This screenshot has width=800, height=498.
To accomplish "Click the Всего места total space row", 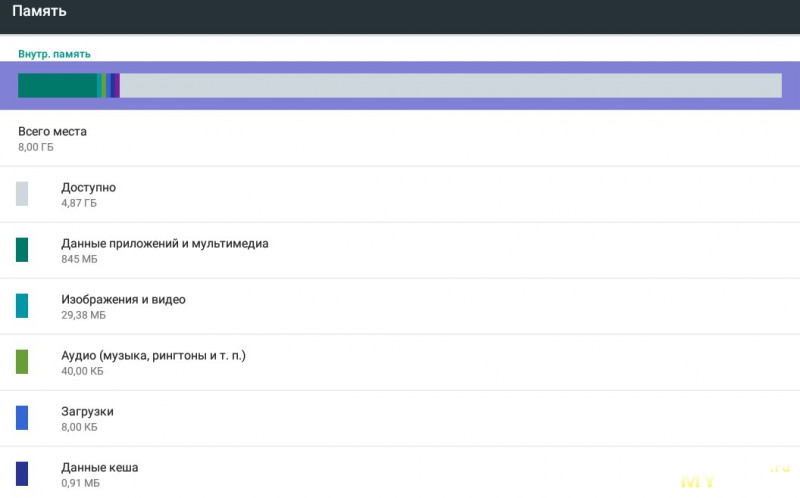I will click(400, 138).
